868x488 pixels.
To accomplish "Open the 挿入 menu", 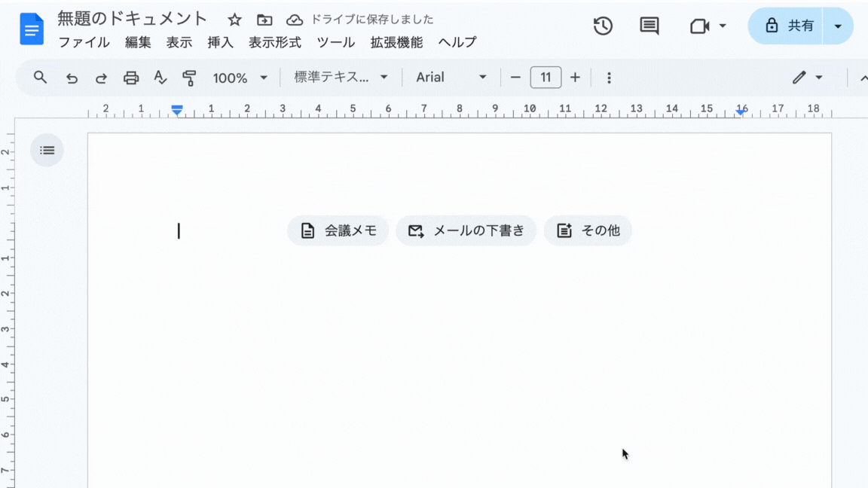I will [220, 43].
